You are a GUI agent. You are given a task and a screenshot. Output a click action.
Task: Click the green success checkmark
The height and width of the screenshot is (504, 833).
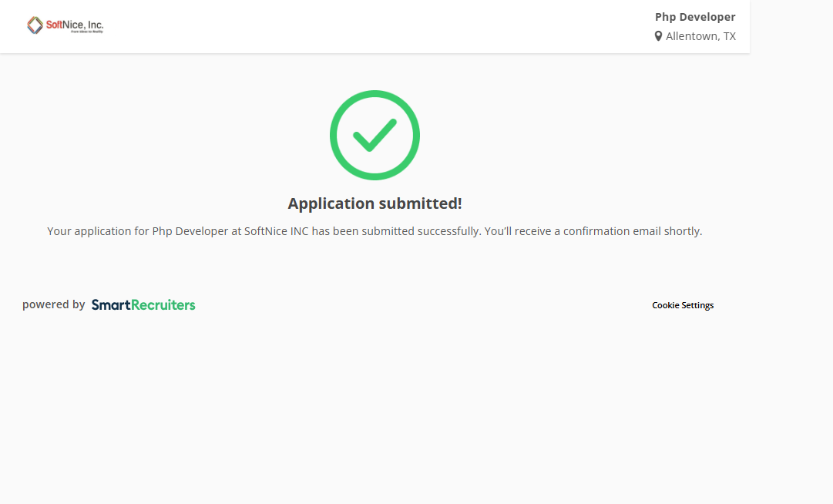tap(375, 135)
